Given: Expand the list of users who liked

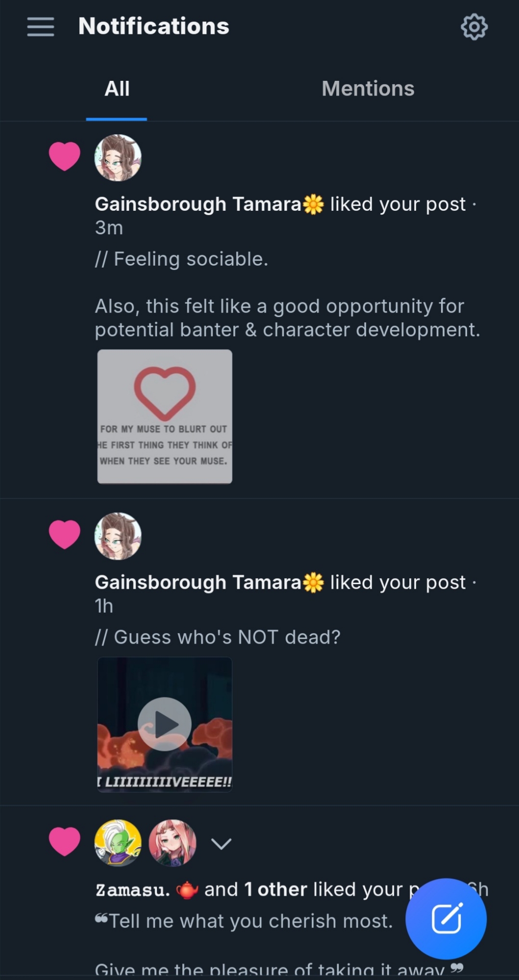Looking at the screenshot, I should (x=221, y=843).
